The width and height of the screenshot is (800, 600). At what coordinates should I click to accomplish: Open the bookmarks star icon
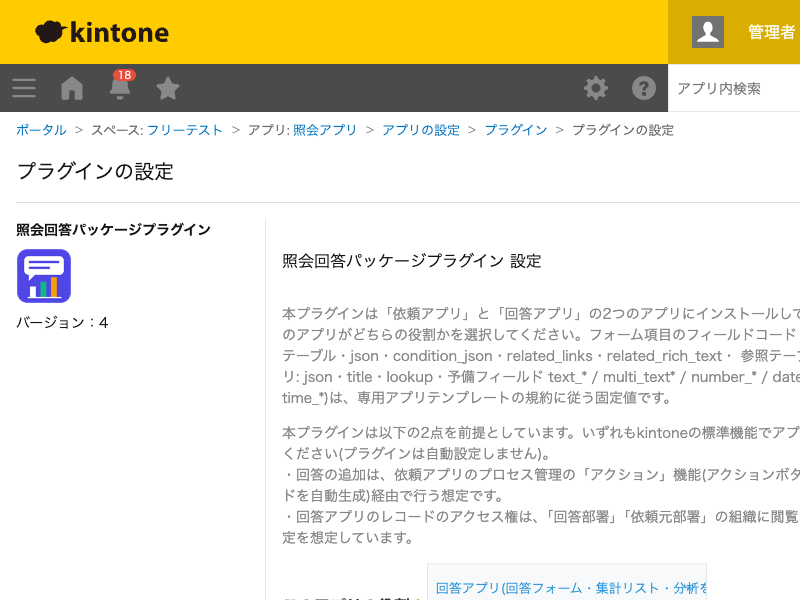[x=168, y=88]
